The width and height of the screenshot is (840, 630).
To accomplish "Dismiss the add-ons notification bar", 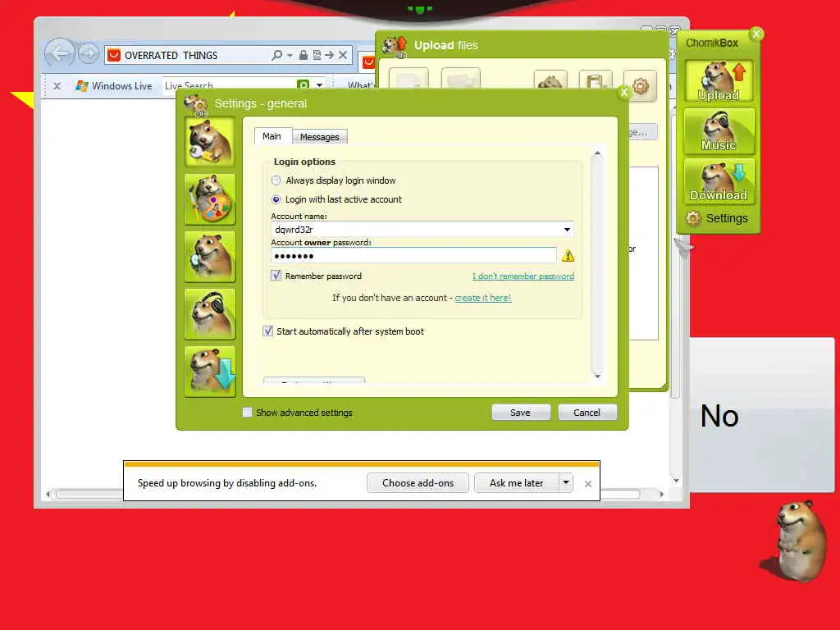I will pos(587,484).
